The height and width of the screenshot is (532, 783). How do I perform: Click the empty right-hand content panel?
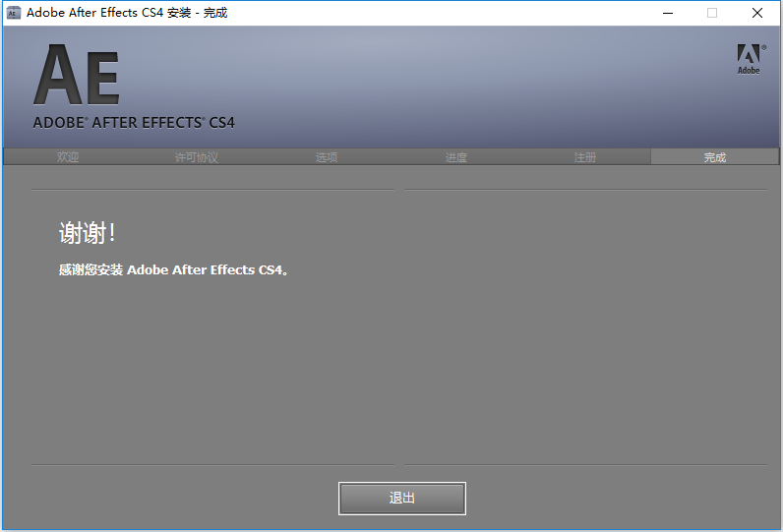pyautogui.click(x=585, y=326)
